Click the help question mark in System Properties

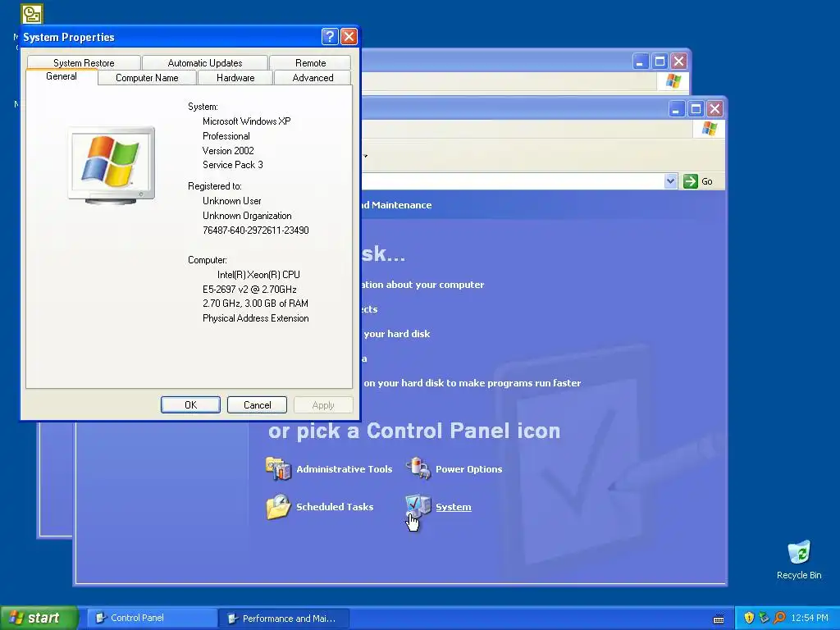pos(330,36)
